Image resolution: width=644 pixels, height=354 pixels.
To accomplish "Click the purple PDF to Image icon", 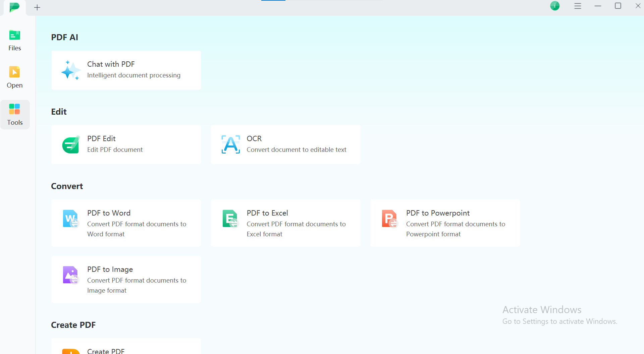I will point(70,275).
